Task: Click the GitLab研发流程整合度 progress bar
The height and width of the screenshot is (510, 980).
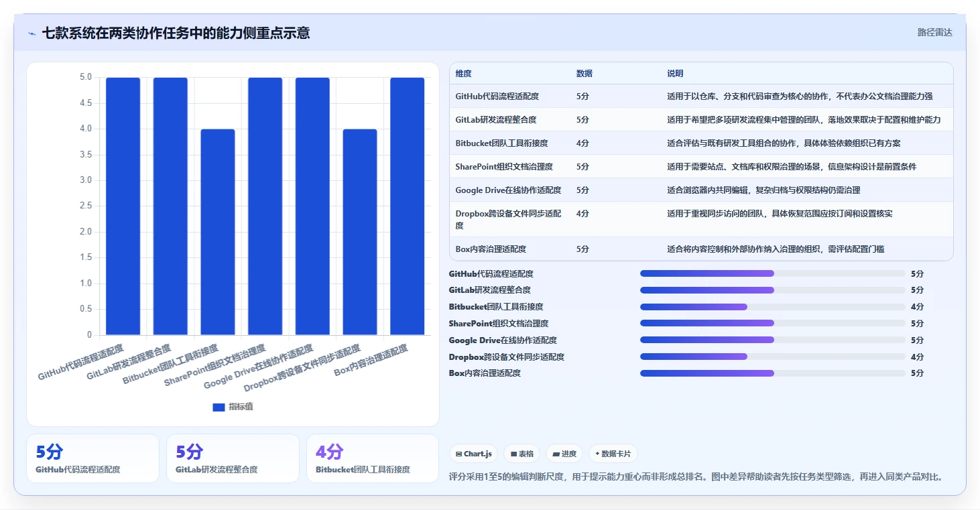Action: pyautogui.click(x=772, y=290)
